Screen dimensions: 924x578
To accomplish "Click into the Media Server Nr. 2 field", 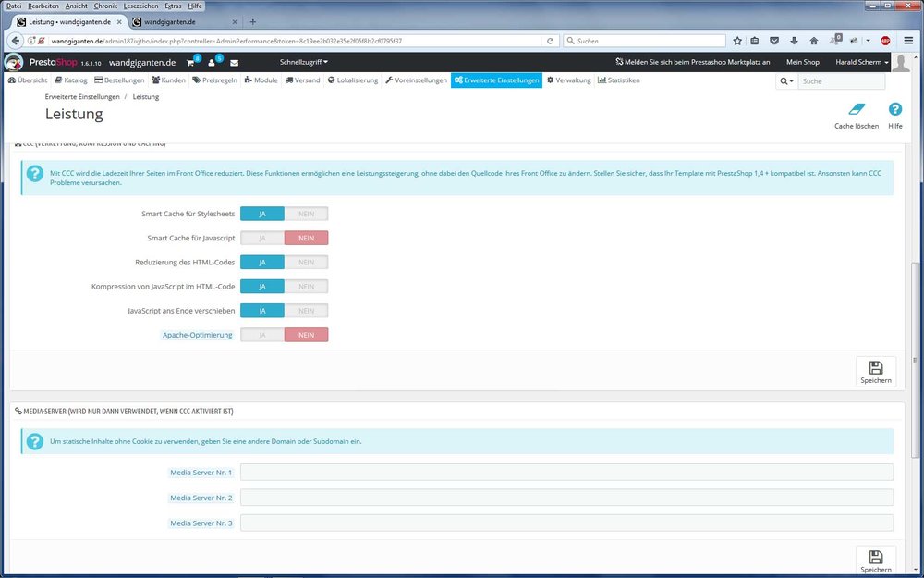I will [566, 498].
